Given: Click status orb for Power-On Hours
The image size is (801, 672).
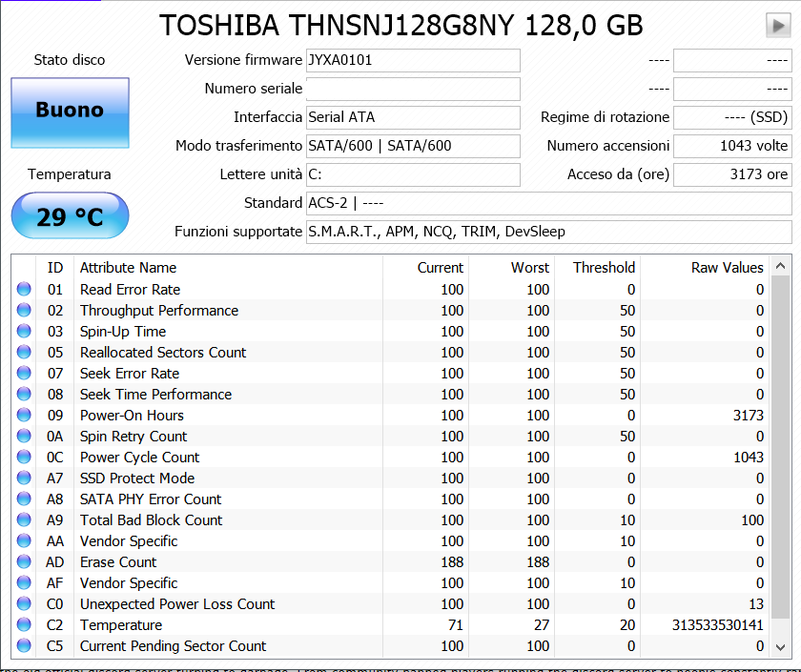Looking at the screenshot, I should pyautogui.click(x=24, y=415).
